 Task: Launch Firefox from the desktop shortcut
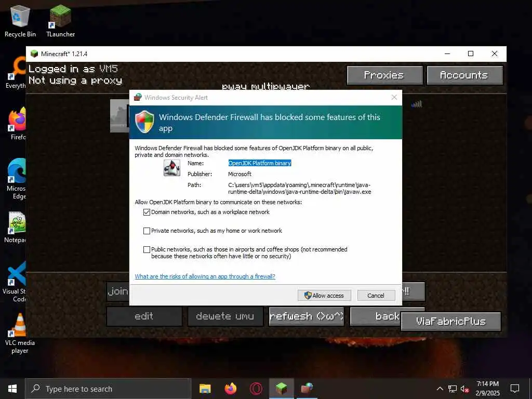coord(17,124)
